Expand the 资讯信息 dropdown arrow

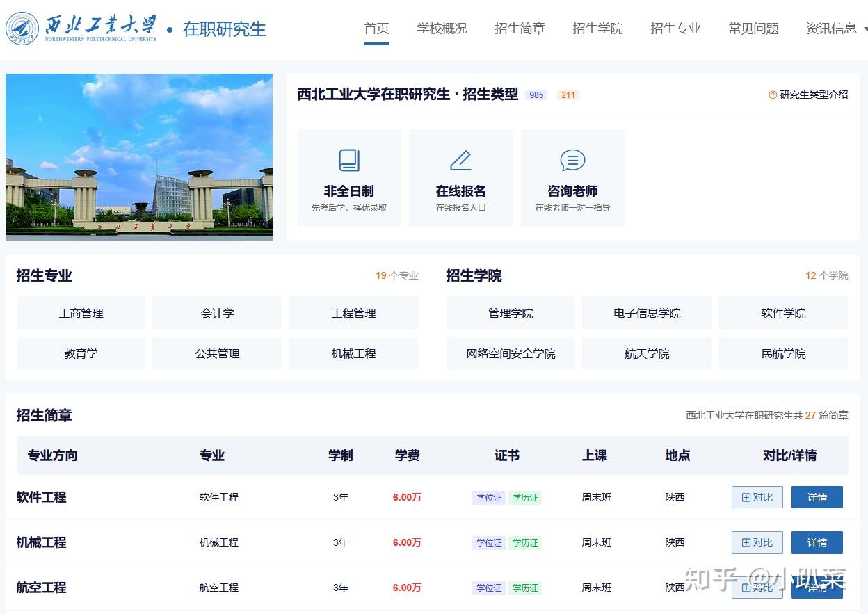pyautogui.click(x=865, y=29)
